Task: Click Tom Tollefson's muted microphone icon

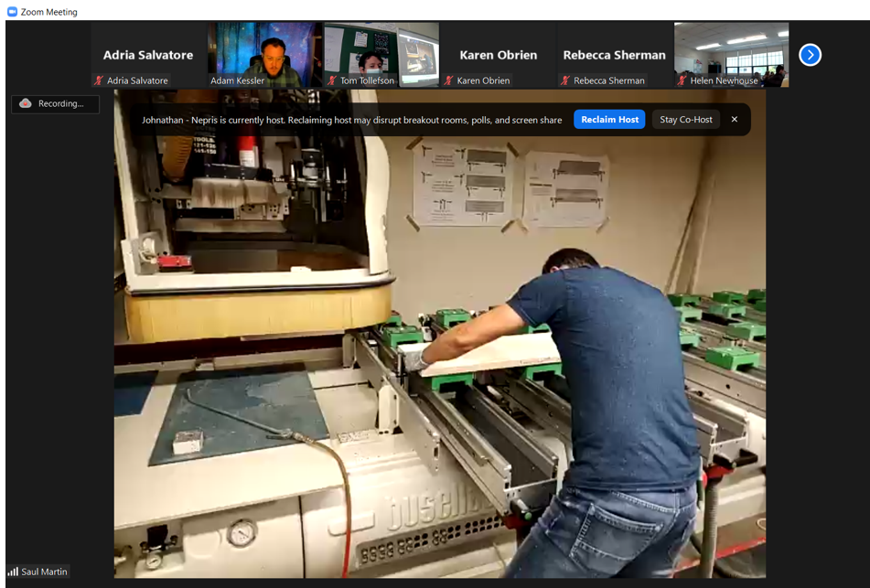Action: pyautogui.click(x=332, y=80)
